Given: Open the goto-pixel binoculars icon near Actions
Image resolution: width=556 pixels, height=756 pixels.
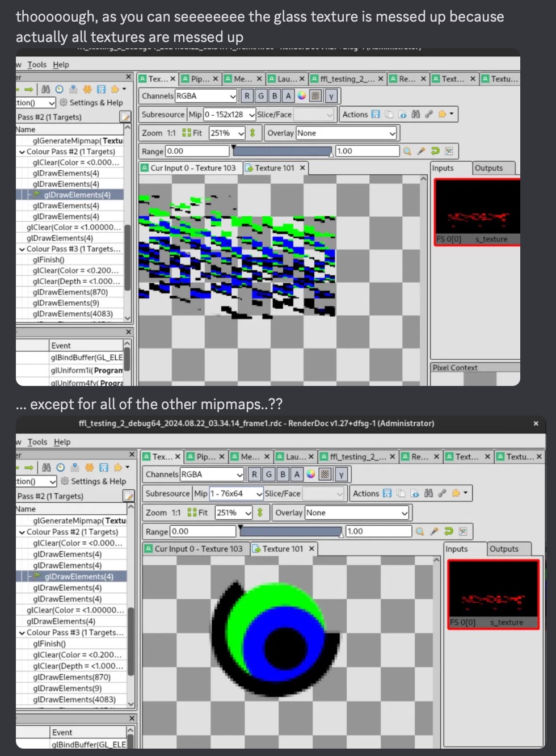Looking at the screenshot, I should click(415, 114).
